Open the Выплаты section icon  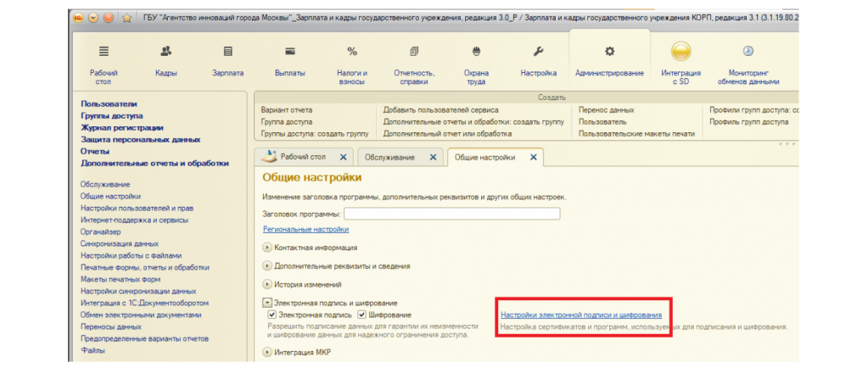pyautogui.click(x=290, y=52)
